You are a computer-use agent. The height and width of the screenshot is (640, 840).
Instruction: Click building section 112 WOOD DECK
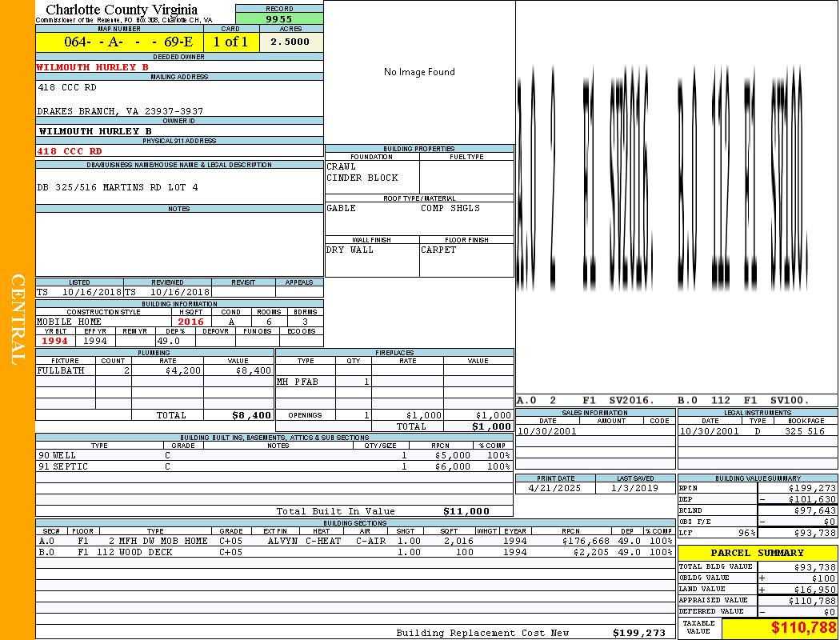(134, 552)
